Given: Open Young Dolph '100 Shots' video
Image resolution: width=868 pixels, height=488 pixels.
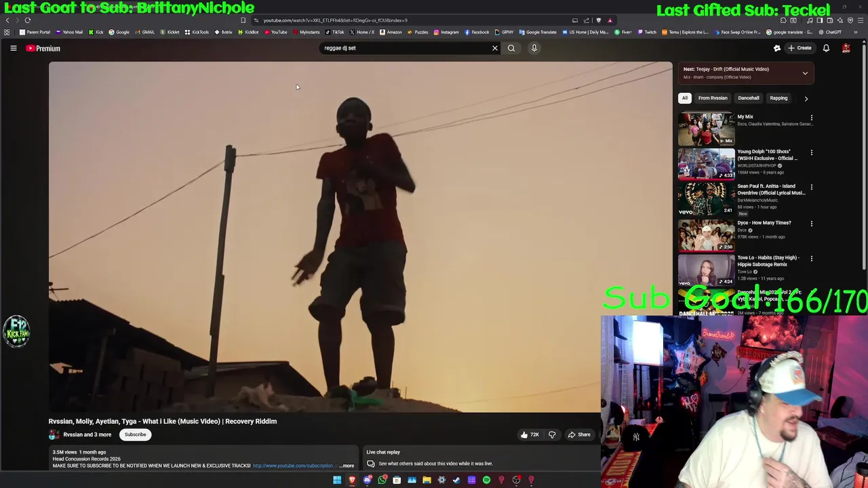Looking at the screenshot, I should pyautogui.click(x=707, y=163).
